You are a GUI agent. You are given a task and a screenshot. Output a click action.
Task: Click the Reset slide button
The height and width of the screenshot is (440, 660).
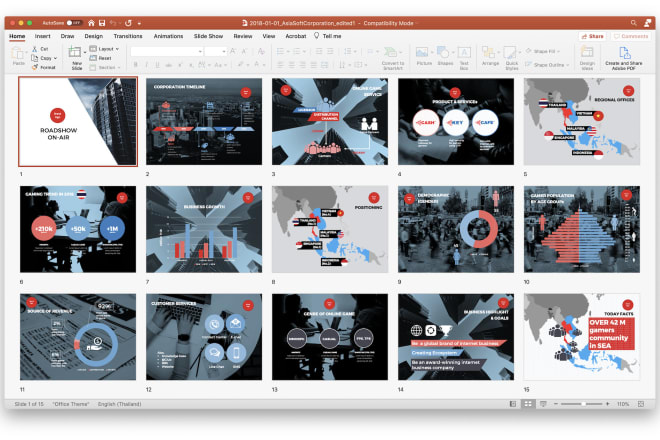pyautogui.click(x=101, y=58)
